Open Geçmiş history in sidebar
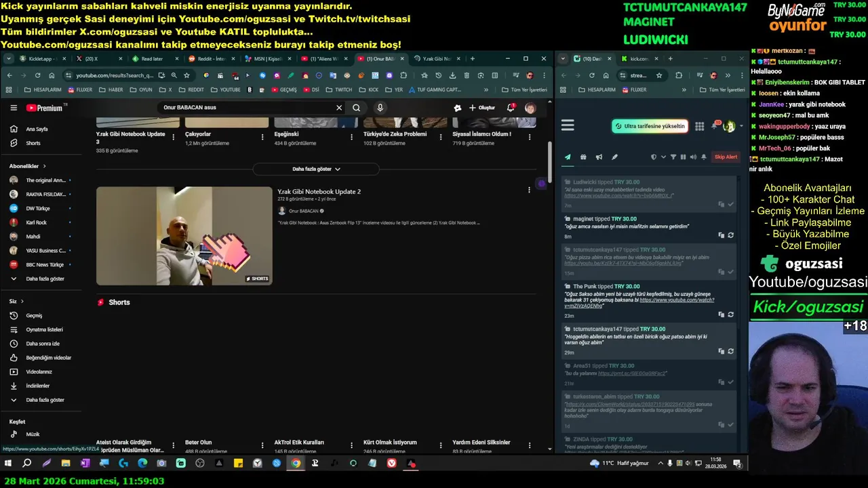 point(41,315)
